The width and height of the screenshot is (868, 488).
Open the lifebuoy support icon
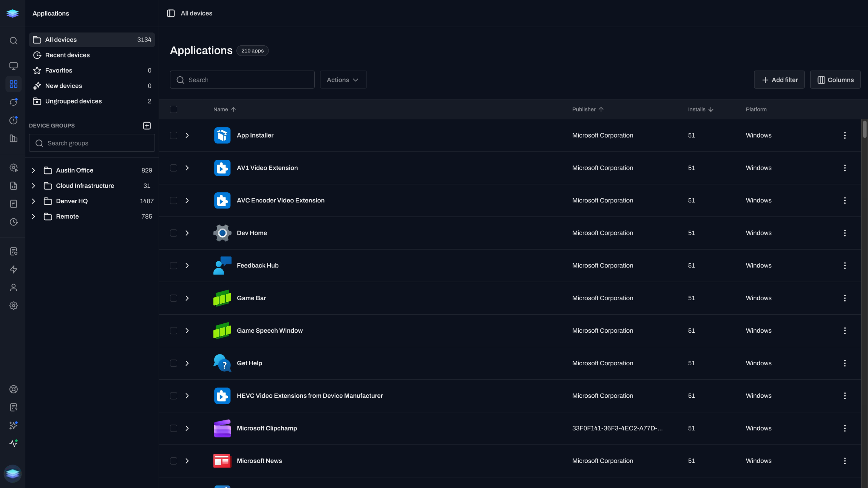pyautogui.click(x=14, y=389)
